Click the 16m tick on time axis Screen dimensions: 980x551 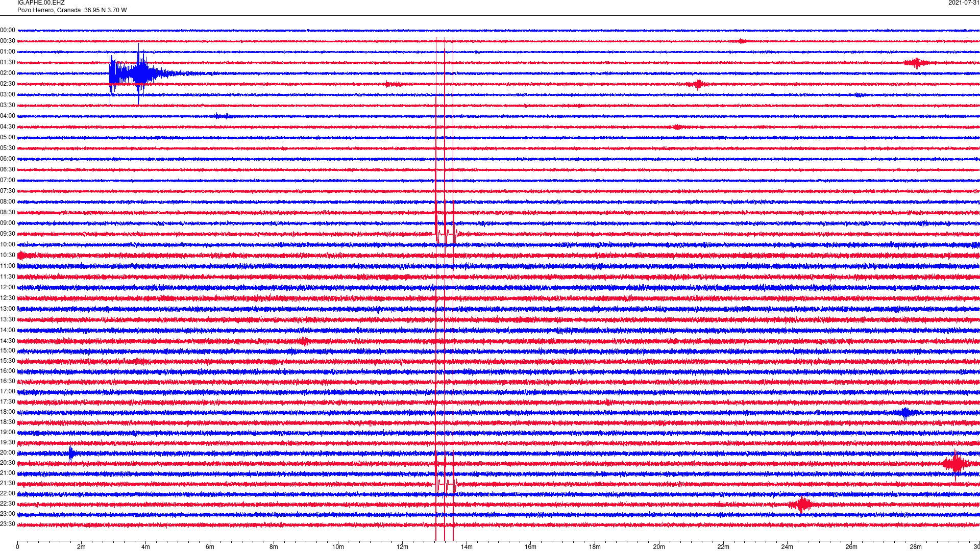pyautogui.click(x=530, y=547)
